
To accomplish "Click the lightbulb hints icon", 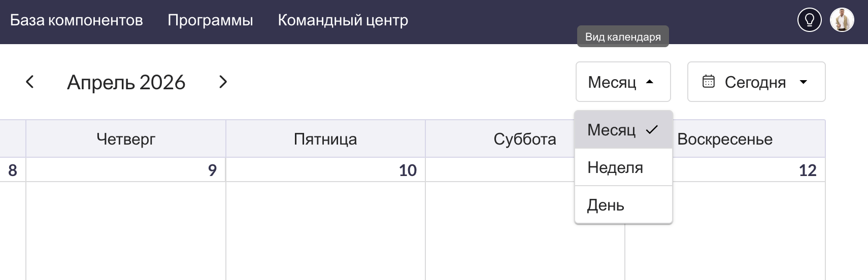I will pyautogui.click(x=809, y=20).
